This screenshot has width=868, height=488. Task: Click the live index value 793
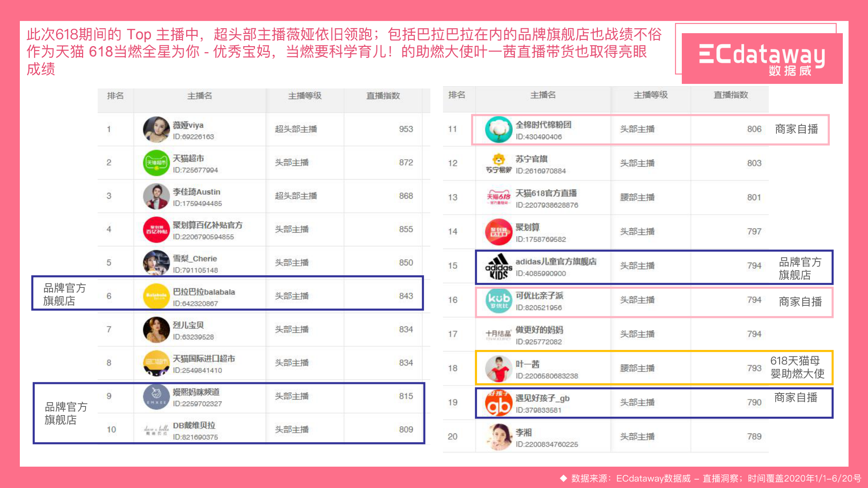point(754,368)
